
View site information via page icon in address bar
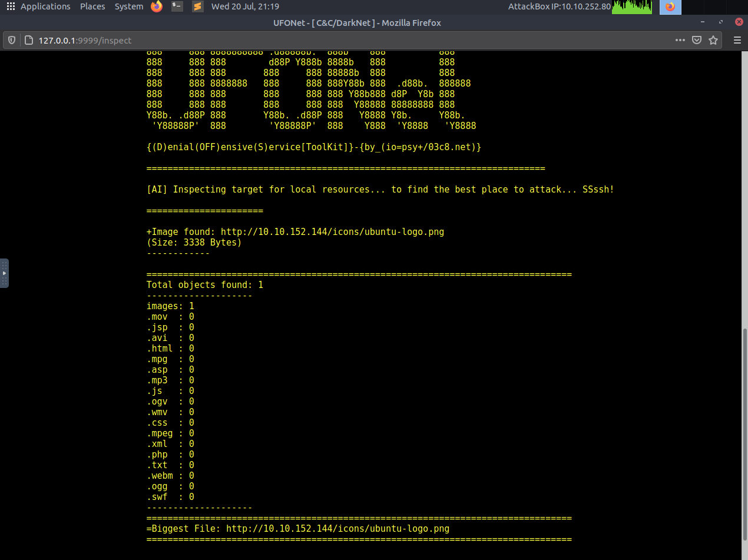point(28,40)
